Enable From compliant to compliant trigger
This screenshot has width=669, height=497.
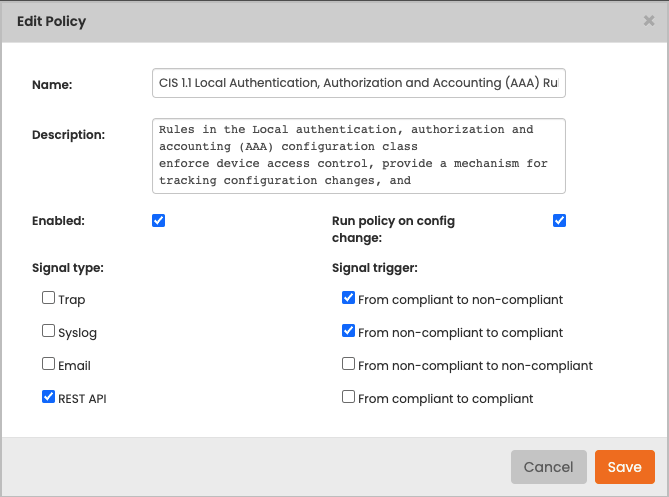tap(348, 397)
